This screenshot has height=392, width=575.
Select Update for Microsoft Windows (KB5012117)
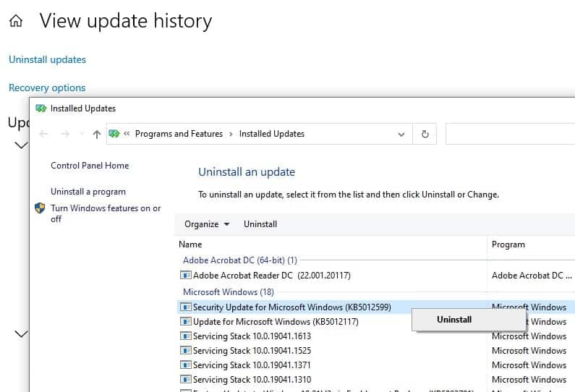click(276, 322)
